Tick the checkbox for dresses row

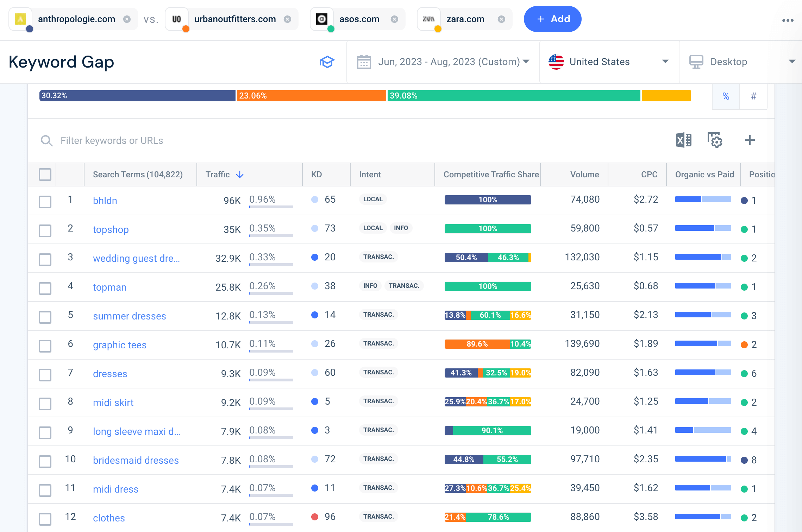coord(45,375)
